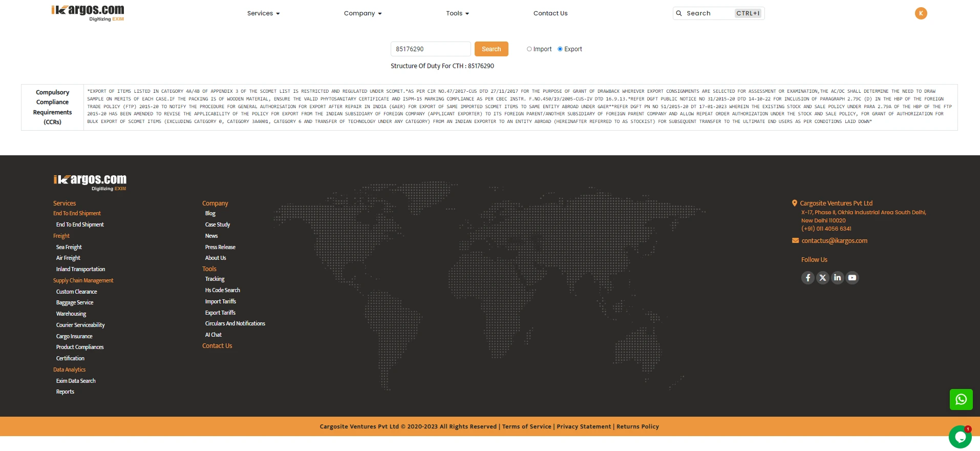Open the X (Twitter) social icon

[822, 278]
